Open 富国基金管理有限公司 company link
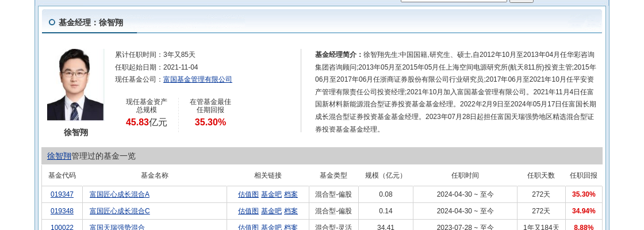This screenshot has height=230, width=644. click(x=198, y=79)
